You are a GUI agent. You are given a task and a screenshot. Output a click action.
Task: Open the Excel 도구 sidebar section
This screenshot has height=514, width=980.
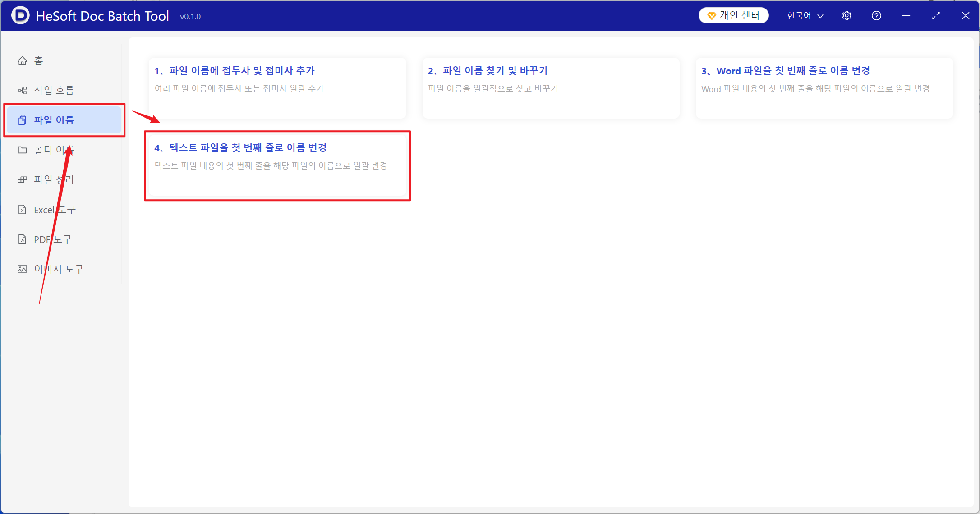tap(64, 210)
